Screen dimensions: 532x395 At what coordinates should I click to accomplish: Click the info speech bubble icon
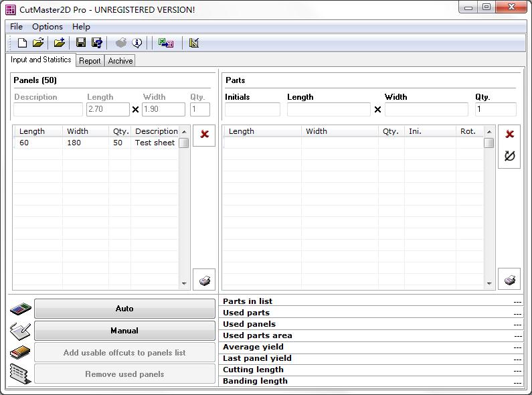coord(137,43)
